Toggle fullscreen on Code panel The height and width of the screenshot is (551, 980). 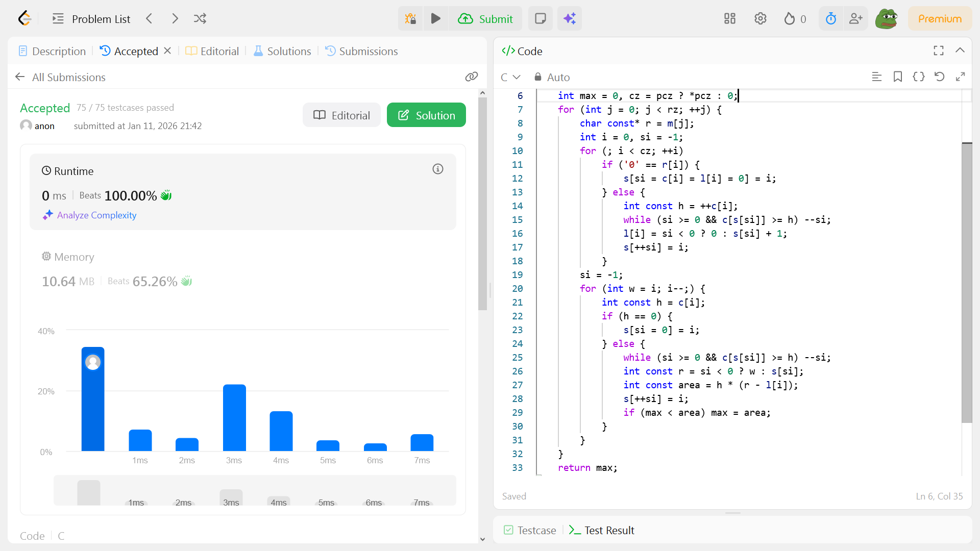[x=938, y=51]
